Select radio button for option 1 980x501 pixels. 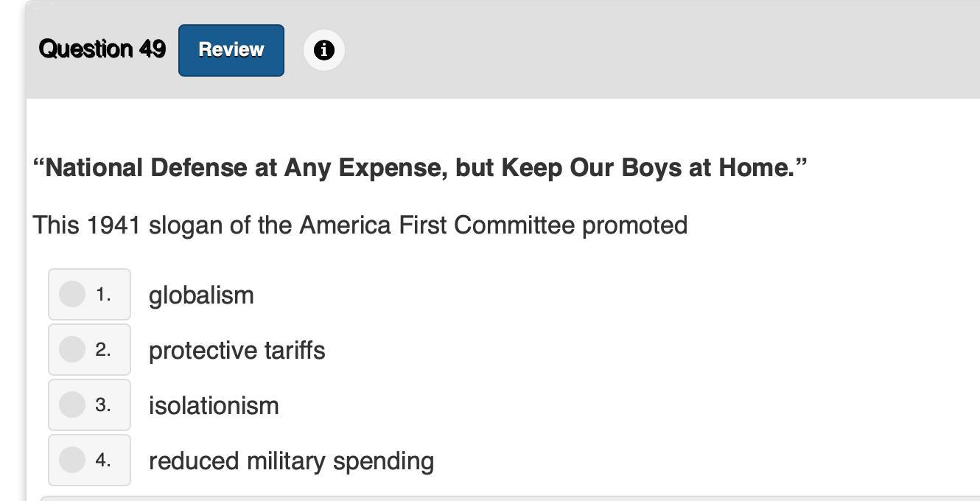pos(72,294)
